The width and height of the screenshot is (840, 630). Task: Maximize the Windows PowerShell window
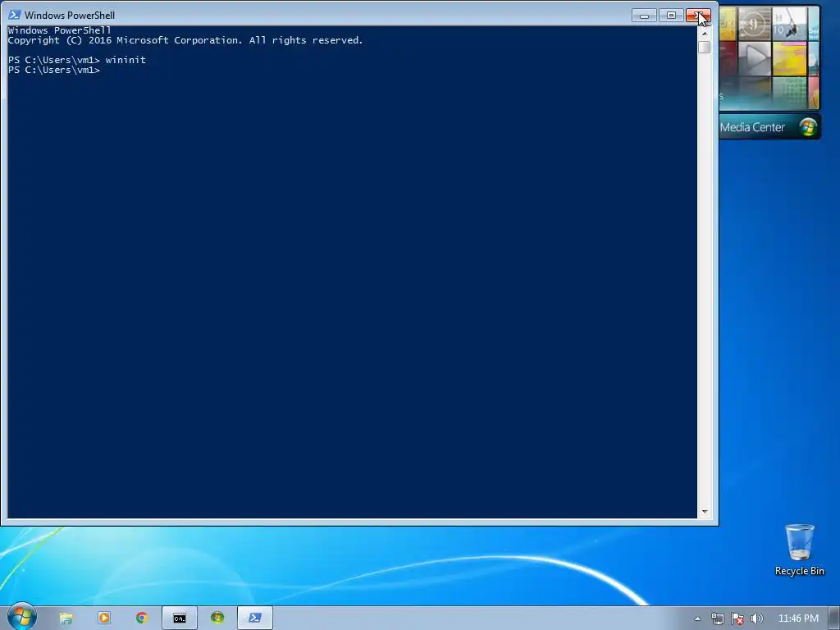click(671, 16)
